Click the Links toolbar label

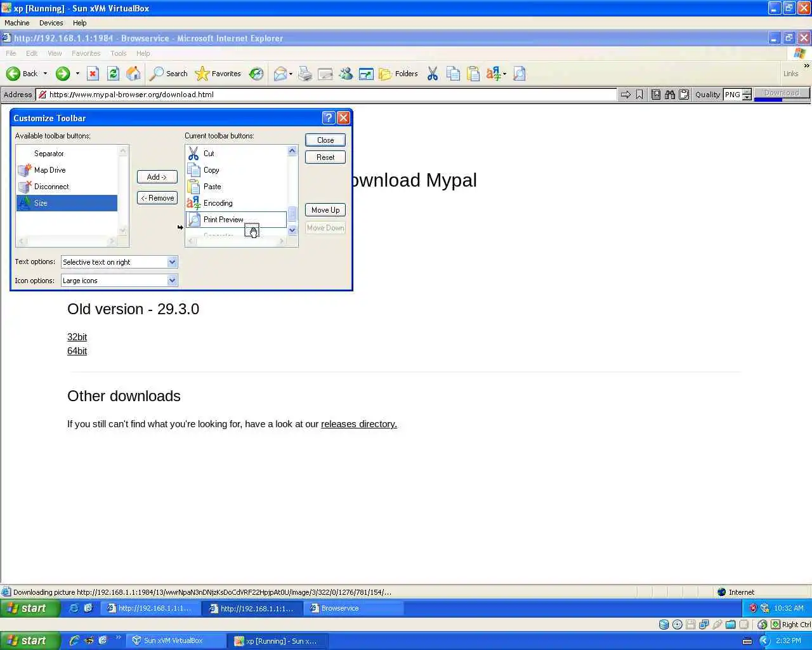(790, 74)
